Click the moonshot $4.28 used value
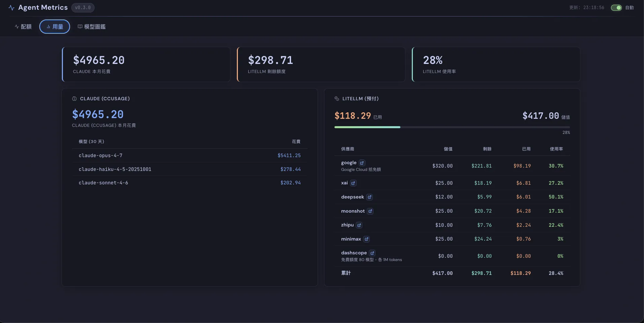This screenshot has height=323, width=644. 524,211
